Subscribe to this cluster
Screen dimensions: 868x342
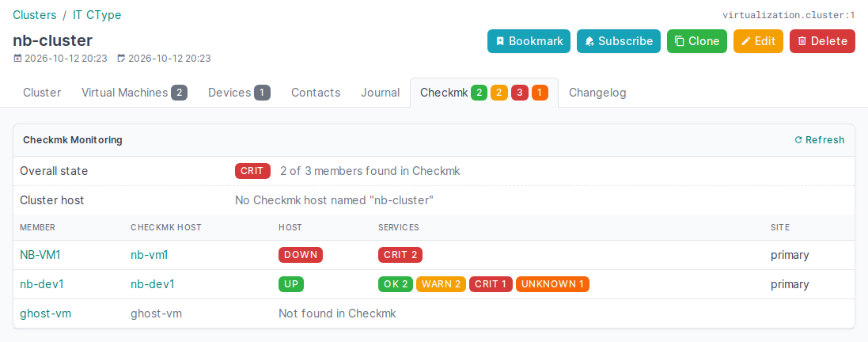pos(618,41)
